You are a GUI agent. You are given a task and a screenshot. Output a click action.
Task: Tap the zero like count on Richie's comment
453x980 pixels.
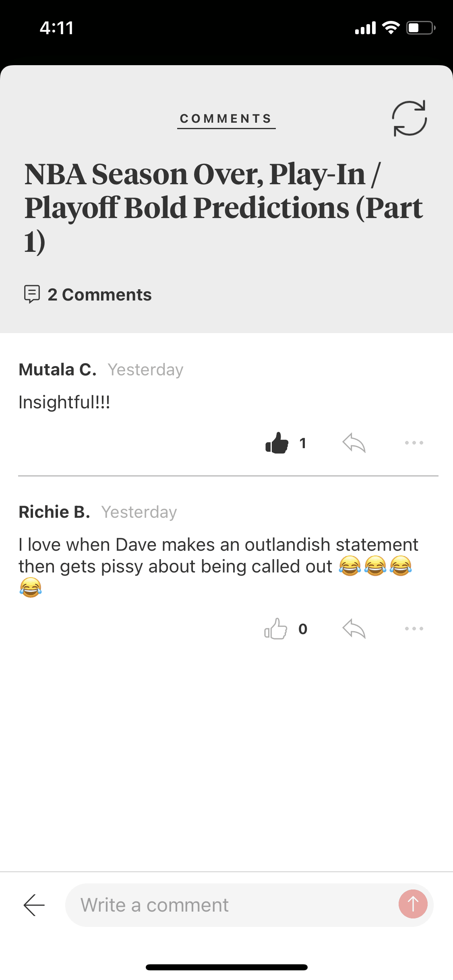click(303, 629)
